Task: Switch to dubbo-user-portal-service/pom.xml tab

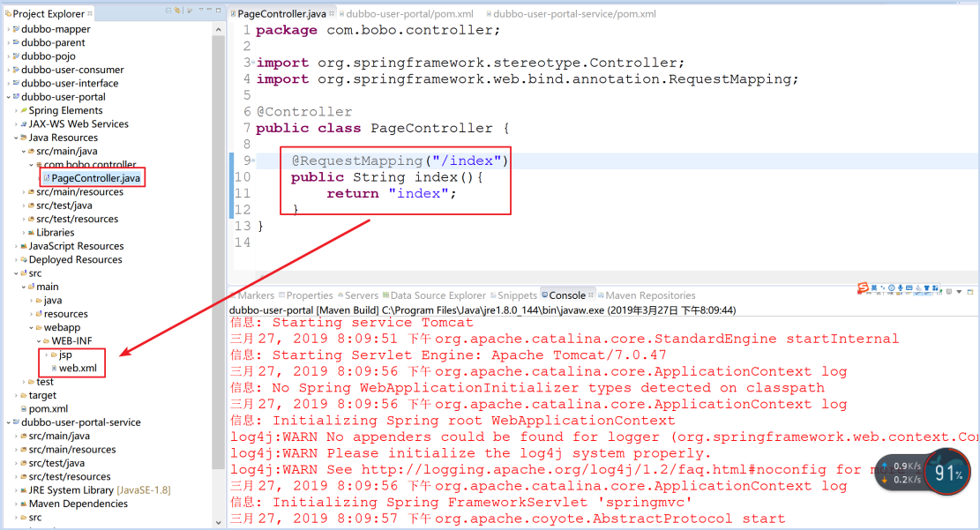Action: (x=574, y=14)
